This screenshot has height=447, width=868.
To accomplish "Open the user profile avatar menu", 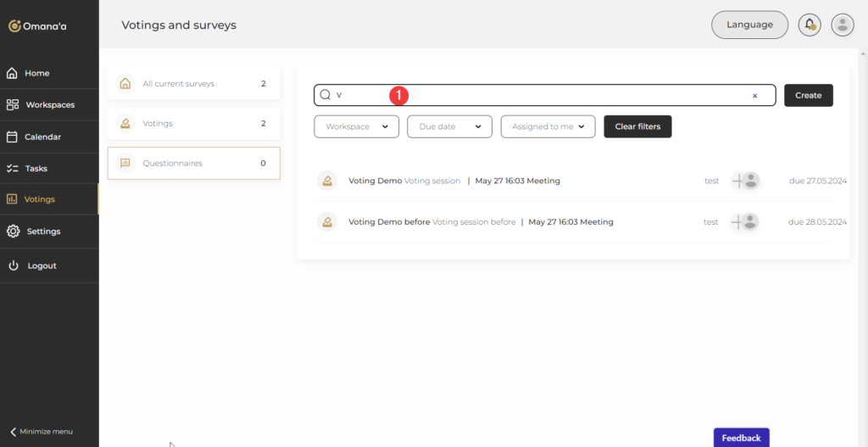I will (x=842, y=25).
